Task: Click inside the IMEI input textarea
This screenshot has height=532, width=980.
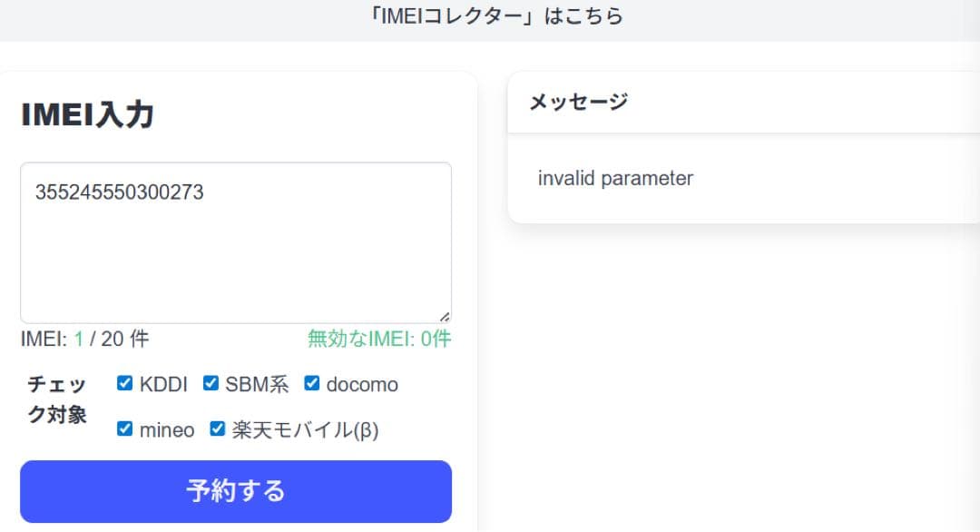Action: point(236,241)
